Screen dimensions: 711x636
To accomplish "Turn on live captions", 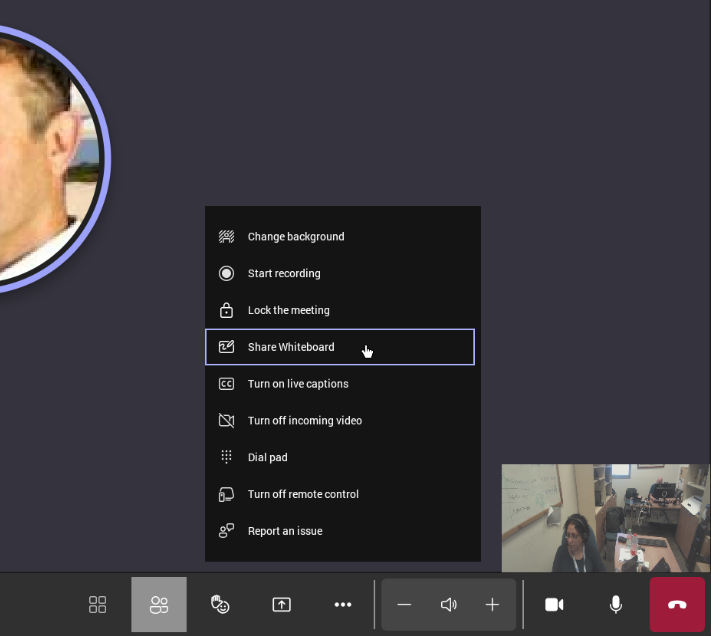I will [x=298, y=384].
